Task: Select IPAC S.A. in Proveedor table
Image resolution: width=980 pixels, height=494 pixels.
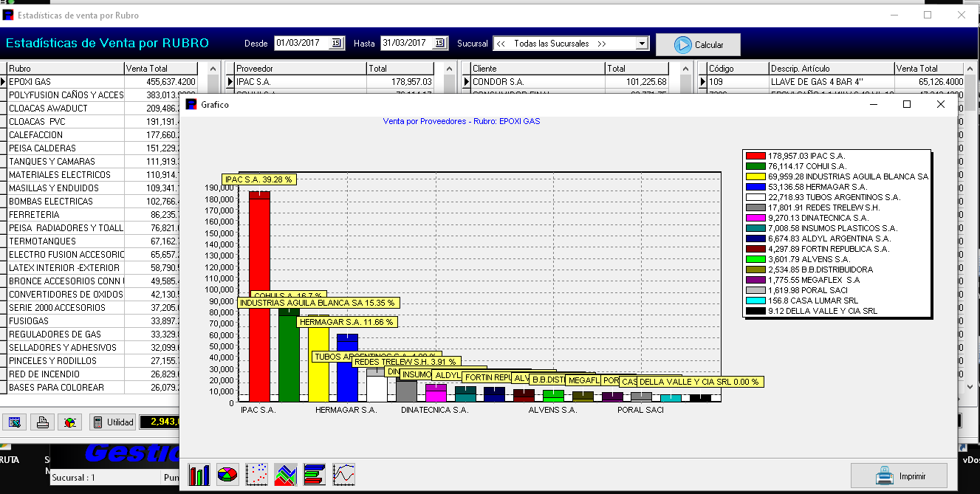Action: [x=334, y=82]
